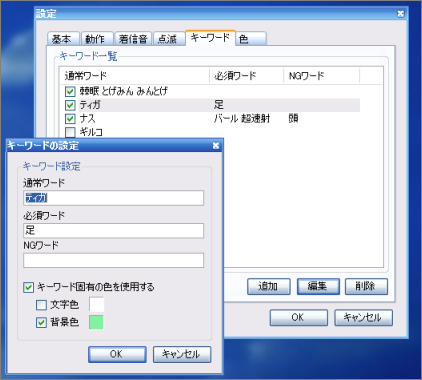Click the 必須ワード column header
Viewport: 422px width, 380px height.
(246, 76)
